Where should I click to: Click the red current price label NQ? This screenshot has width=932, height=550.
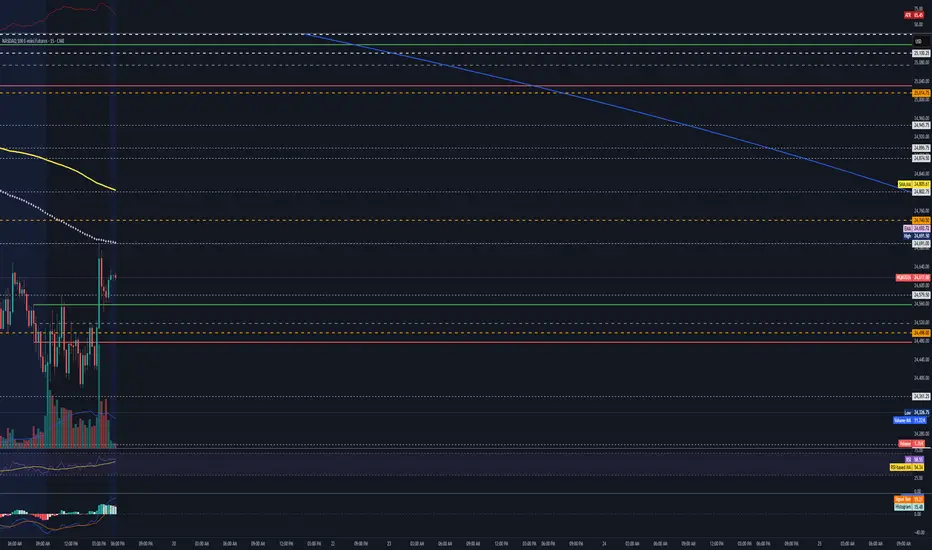913,278
